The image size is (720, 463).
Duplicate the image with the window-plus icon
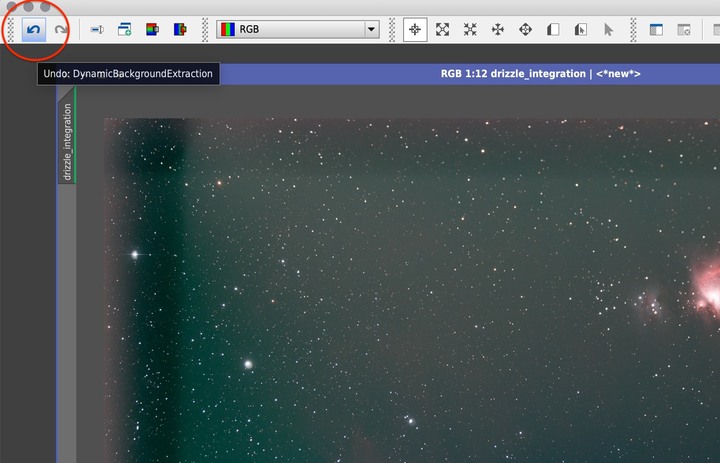click(124, 30)
